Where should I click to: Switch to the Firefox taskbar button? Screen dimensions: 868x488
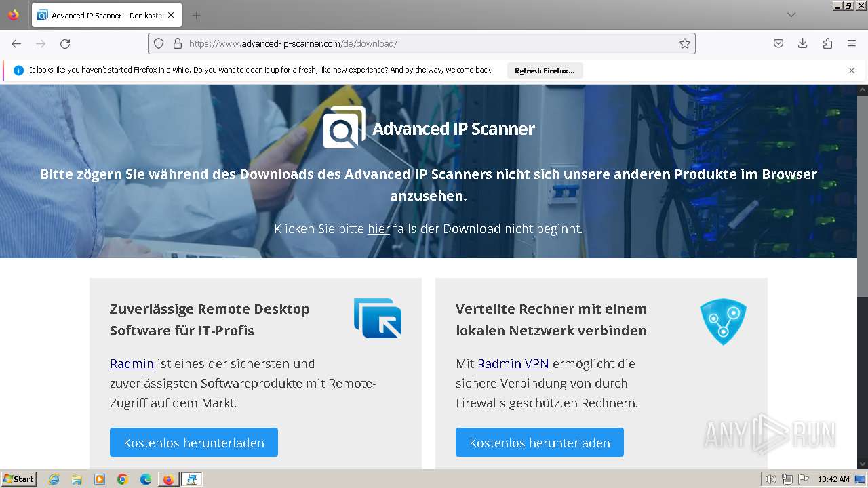tap(168, 479)
